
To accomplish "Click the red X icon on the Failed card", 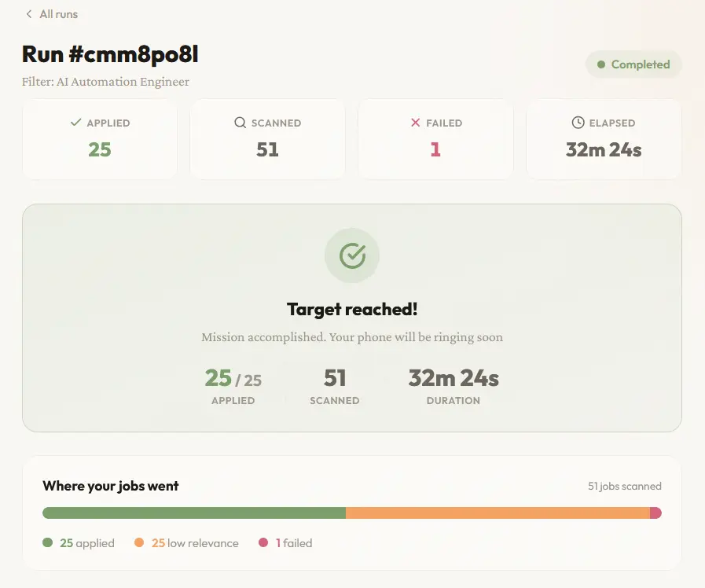I will point(416,123).
